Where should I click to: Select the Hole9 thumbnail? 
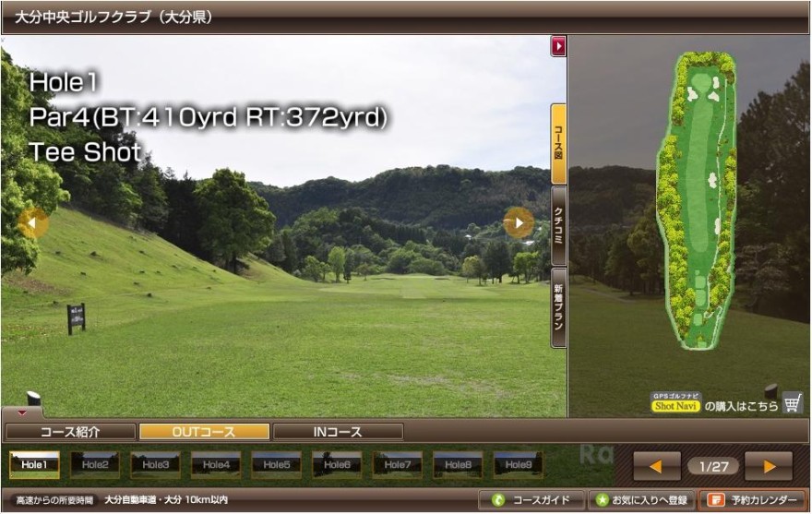pos(518,464)
